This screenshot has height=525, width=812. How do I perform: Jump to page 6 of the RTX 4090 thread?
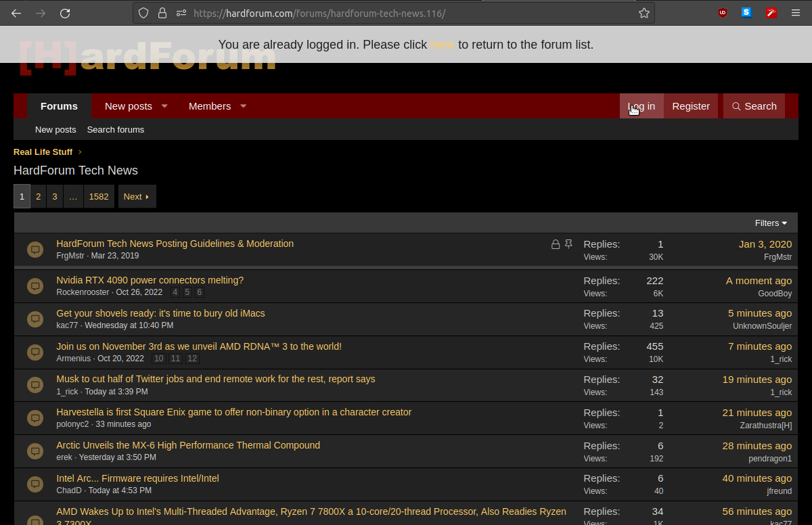coord(200,292)
